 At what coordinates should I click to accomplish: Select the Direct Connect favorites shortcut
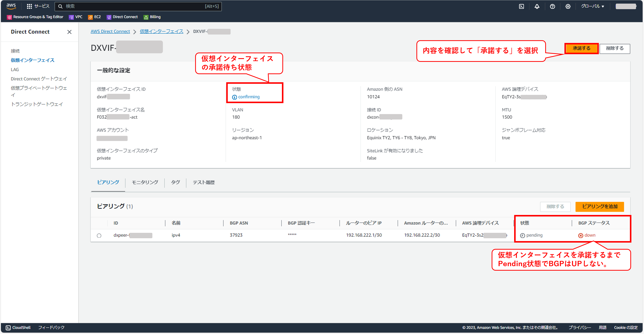122,17
